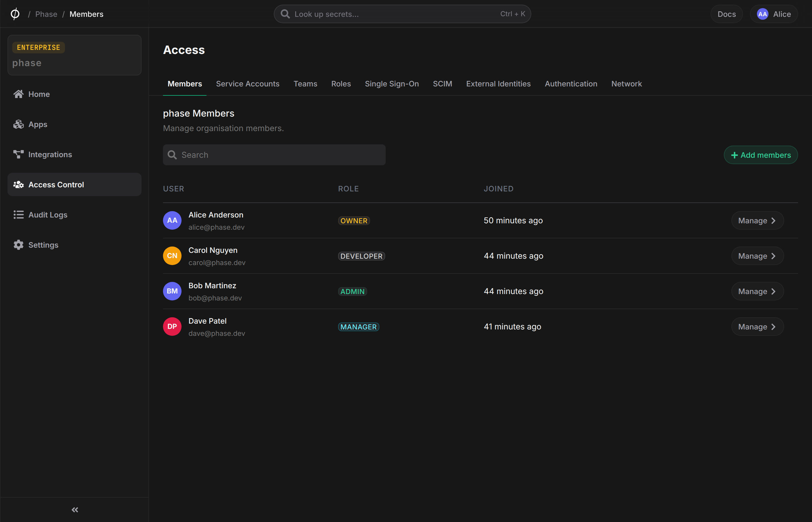Open Alice user menu in header

click(774, 14)
